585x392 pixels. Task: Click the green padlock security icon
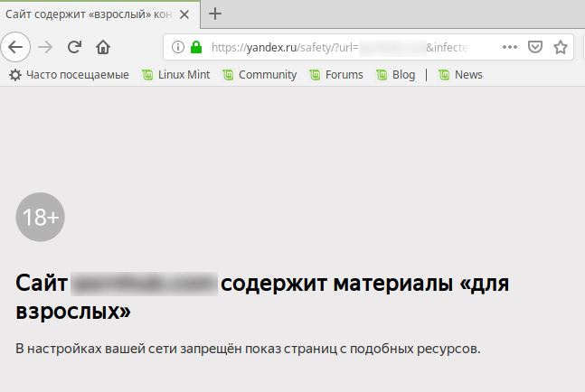pyautogui.click(x=196, y=47)
